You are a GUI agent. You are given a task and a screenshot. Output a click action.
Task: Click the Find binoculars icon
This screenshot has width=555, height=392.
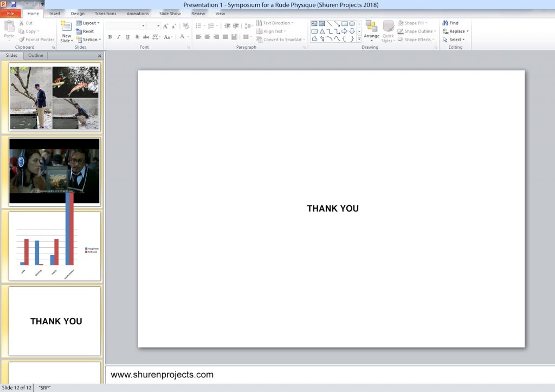pos(446,23)
